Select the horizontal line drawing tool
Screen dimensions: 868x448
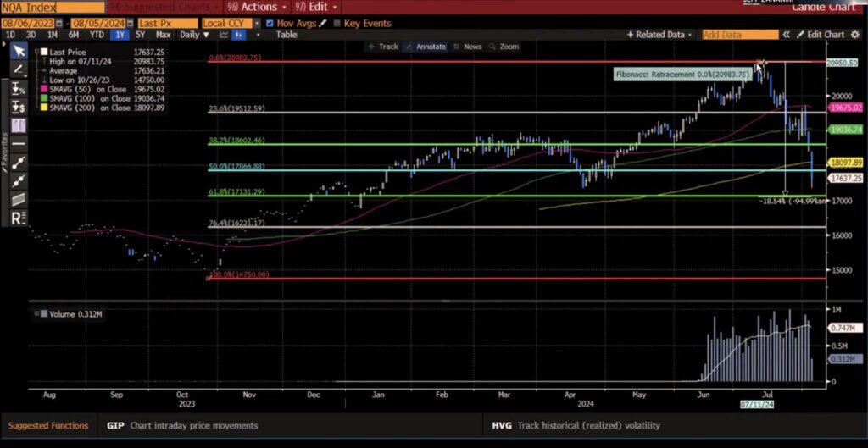click(17, 143)
